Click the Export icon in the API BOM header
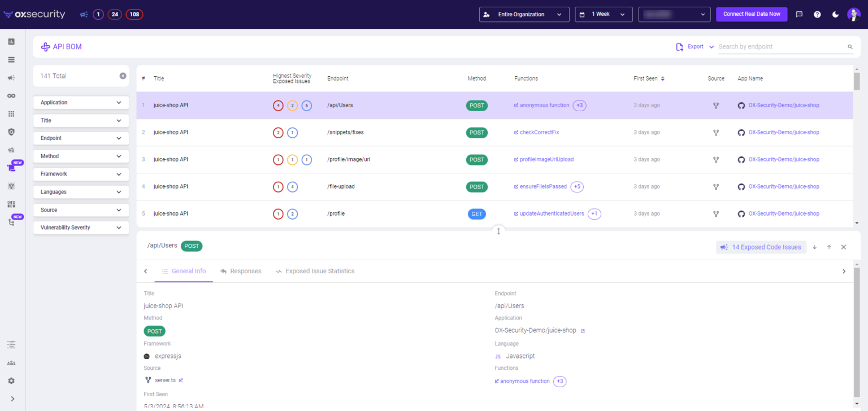Viewport: 868px width, 411px height. coord(679,46)
